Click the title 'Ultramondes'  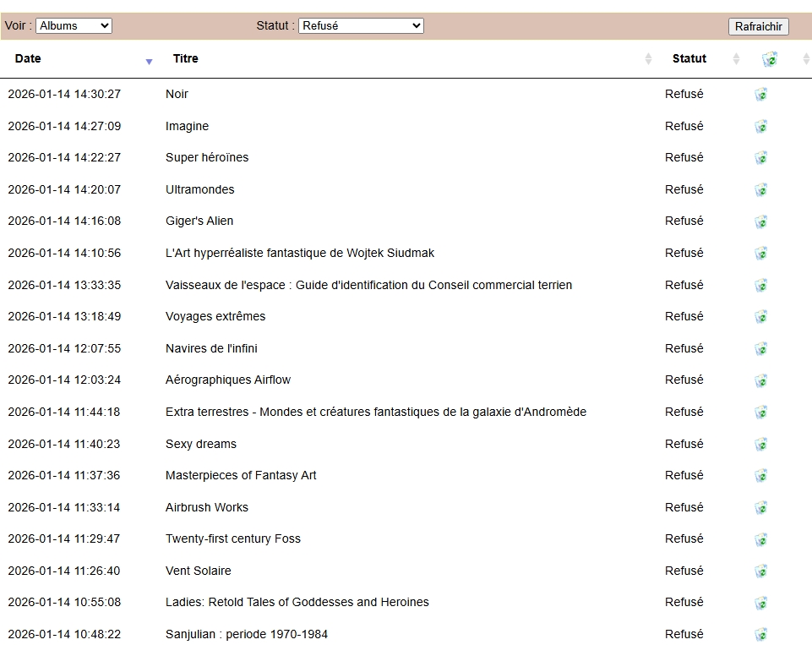coord(200,189)
